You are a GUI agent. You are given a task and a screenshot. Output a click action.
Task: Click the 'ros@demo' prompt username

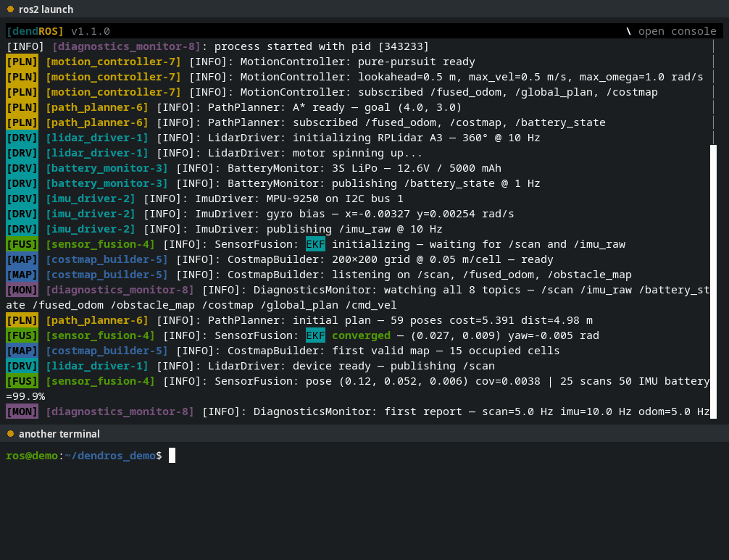click(x=32, y=456)
